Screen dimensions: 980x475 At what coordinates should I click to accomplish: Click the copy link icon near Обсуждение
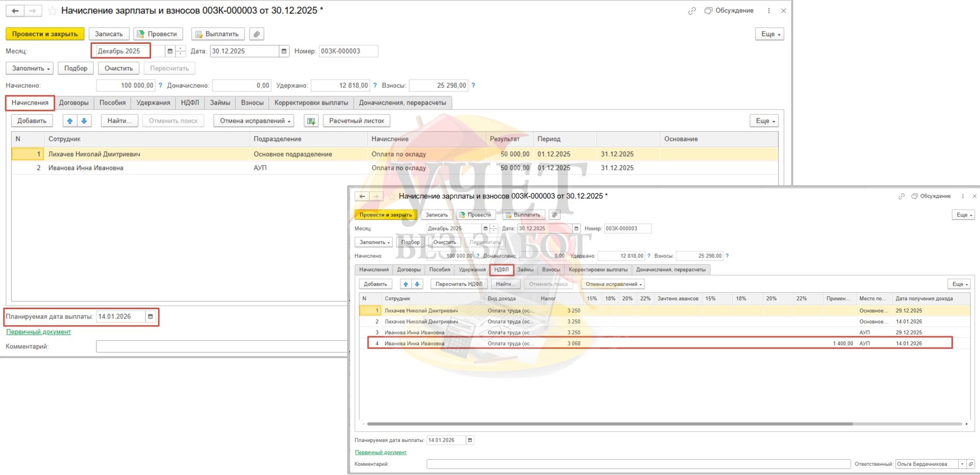tap(692, 11)
